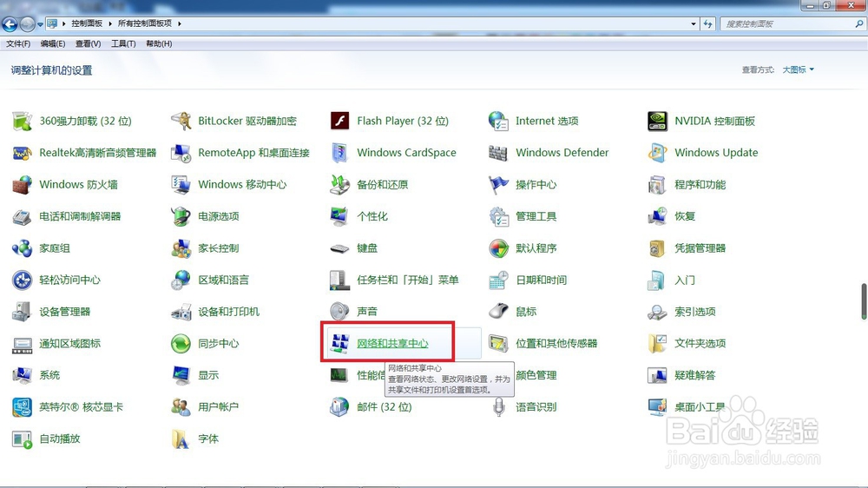Open the Windows 防火墙 icon
Viewport: 868px width, 488px height.
click(23, 184)
